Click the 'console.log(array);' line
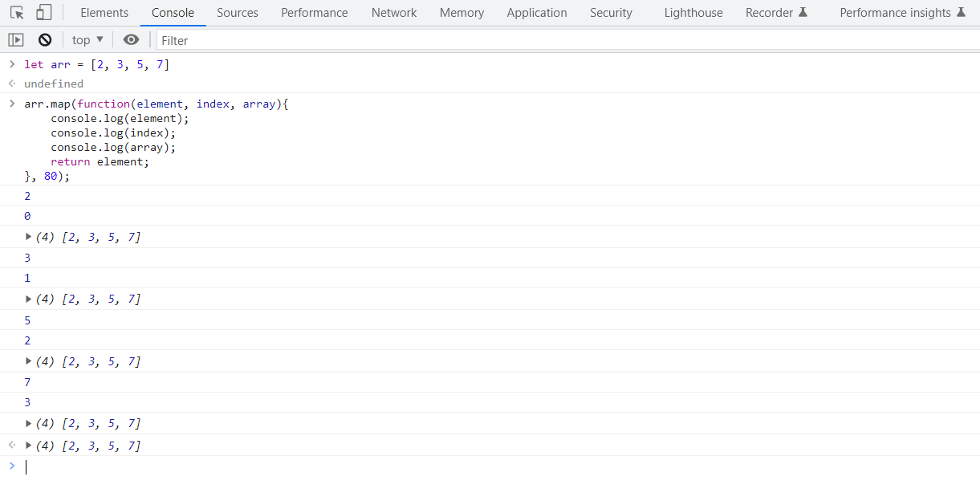Image resolution: width=980 pixels, height=501 pixels. coord(113,148)
